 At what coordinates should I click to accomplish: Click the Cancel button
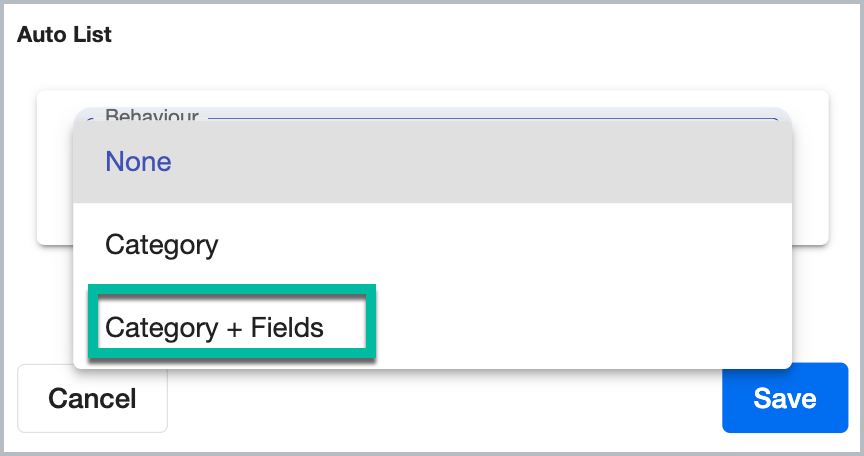pos(92,398)
